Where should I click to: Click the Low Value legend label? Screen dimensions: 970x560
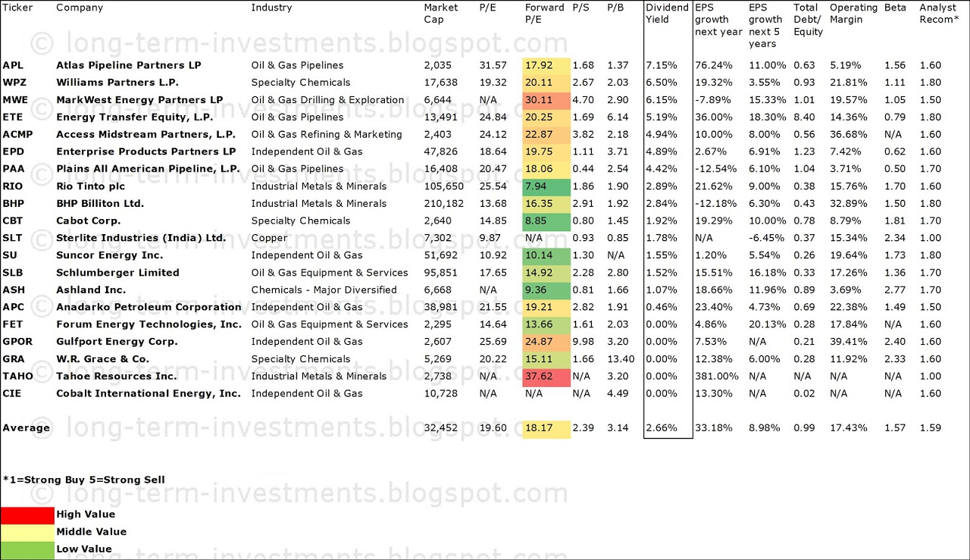tap(84, 549)
